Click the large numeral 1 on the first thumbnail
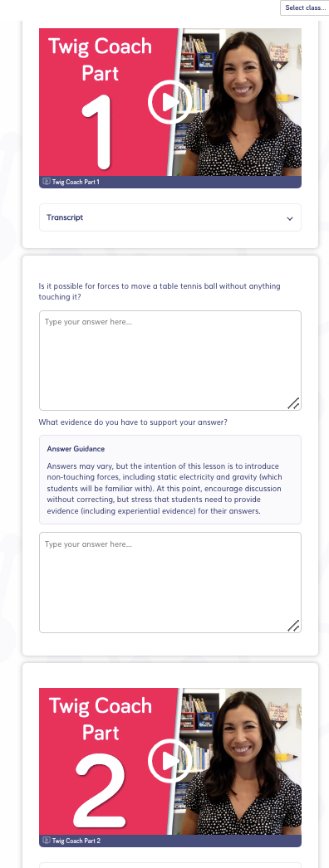Screen dimensions: 329x868 click(101, 132)
